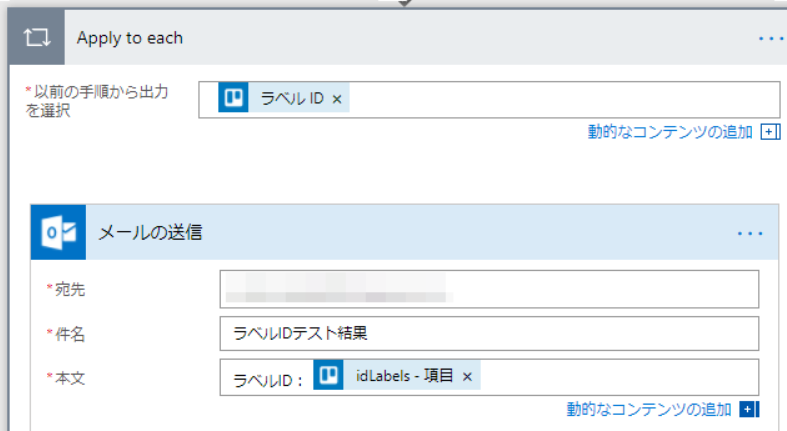Click the 宛先 recipient field

point(489,289)
